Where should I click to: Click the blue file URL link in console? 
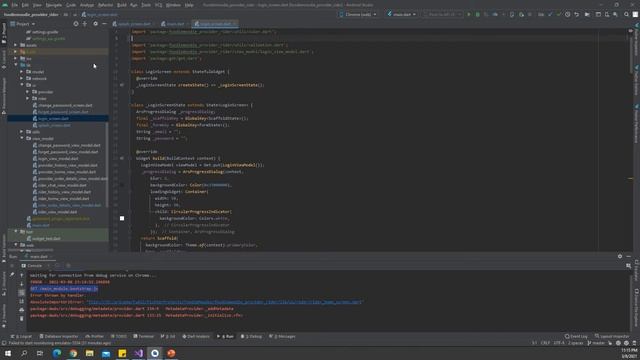pos(225,302)
